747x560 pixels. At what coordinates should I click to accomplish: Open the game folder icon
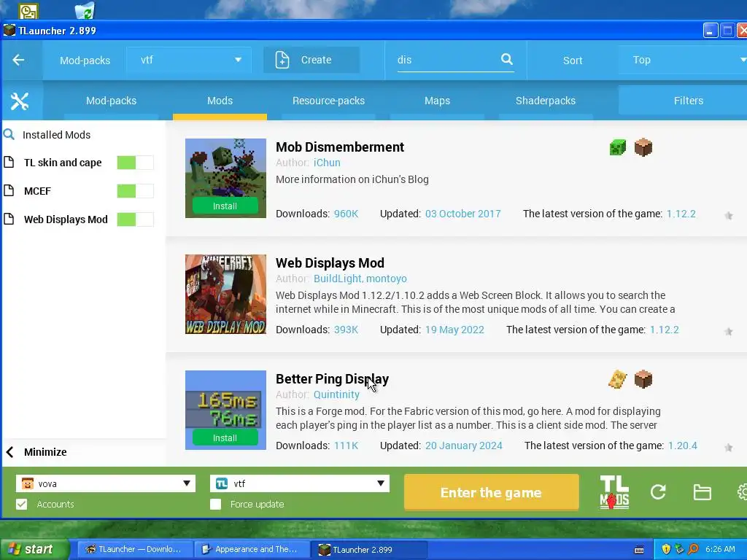click(x=703, y=492)
